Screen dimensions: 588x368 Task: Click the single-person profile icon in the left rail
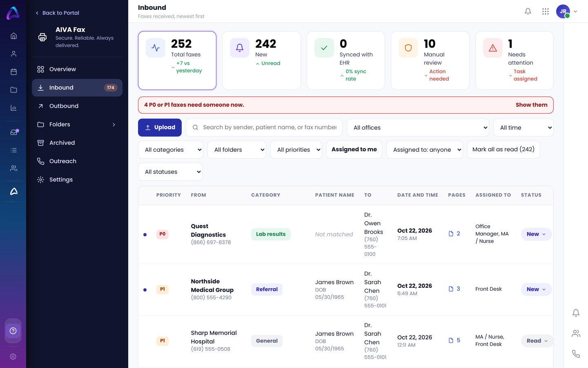(13, 54)
